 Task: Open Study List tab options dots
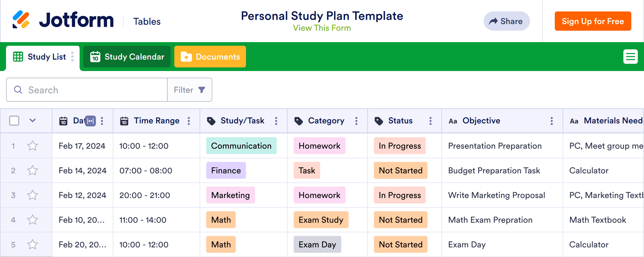[72, 57]
